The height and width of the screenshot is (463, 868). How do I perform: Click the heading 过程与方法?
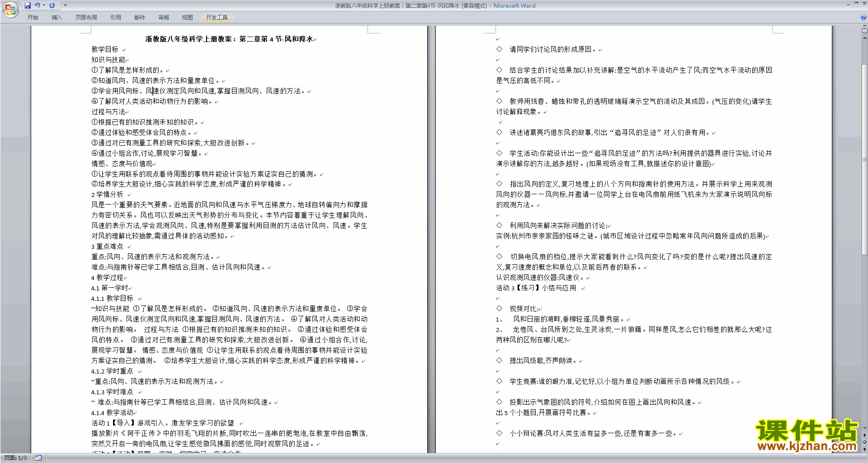tap(108, 112)
